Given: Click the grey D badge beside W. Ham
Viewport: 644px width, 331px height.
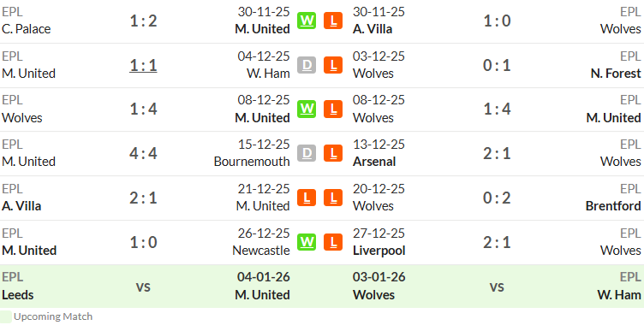Looking at the screenshot, I should click(x=307, y=65).
